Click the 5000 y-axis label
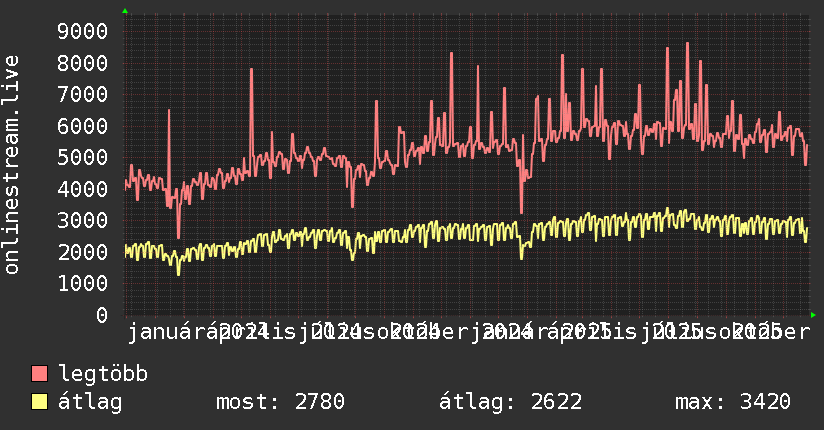Viewport: 824px width, 430px height. pyautogui.click(x=83, y=157)
